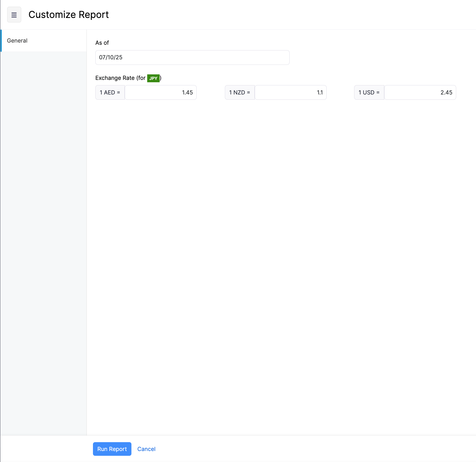
Task: Select the 1 AED label
Action: [x=110, y=92]
